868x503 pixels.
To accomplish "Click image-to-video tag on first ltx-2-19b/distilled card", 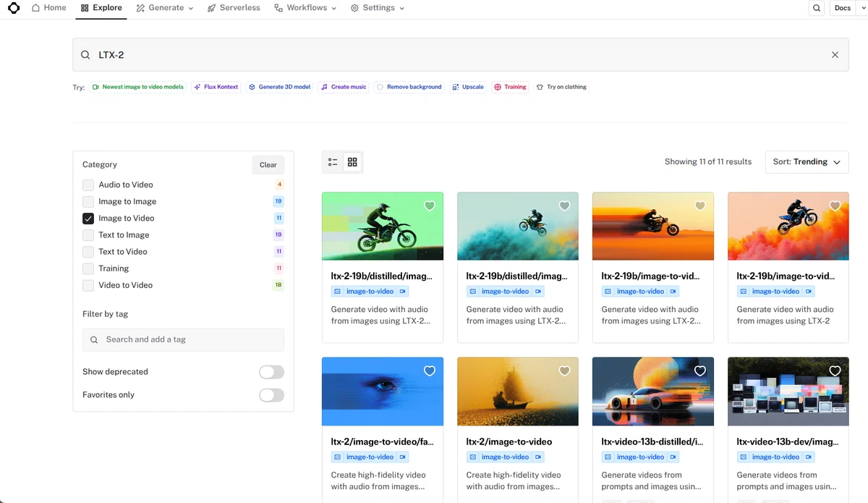I will coord(370,292).
